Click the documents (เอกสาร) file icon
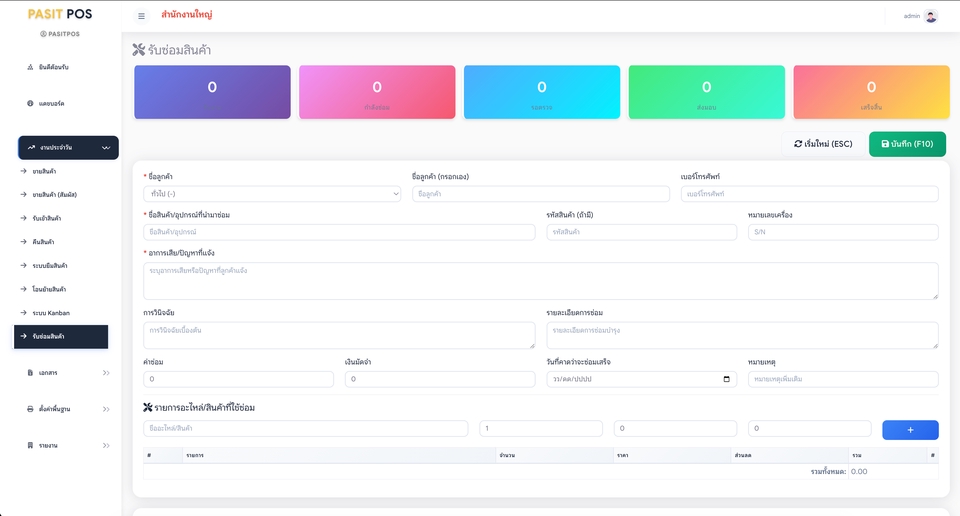The height and width of the screenshot is (516, 960). pos(30,372)
